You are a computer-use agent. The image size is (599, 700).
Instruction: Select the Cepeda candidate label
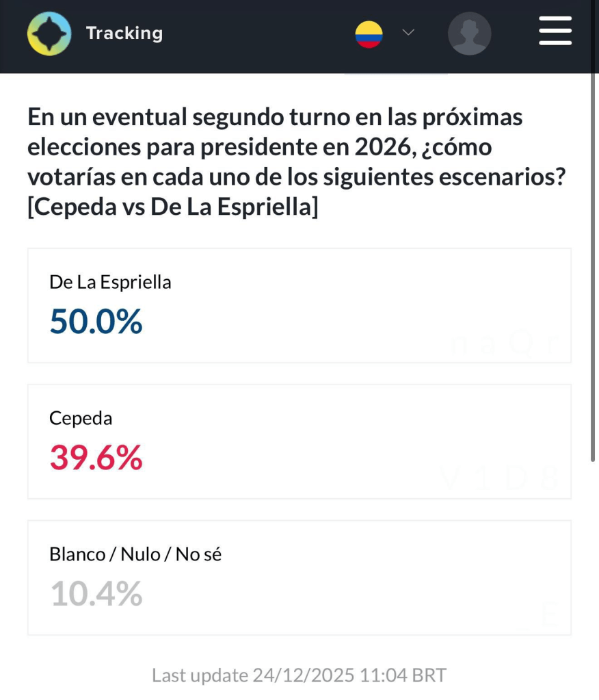[81, 418]
